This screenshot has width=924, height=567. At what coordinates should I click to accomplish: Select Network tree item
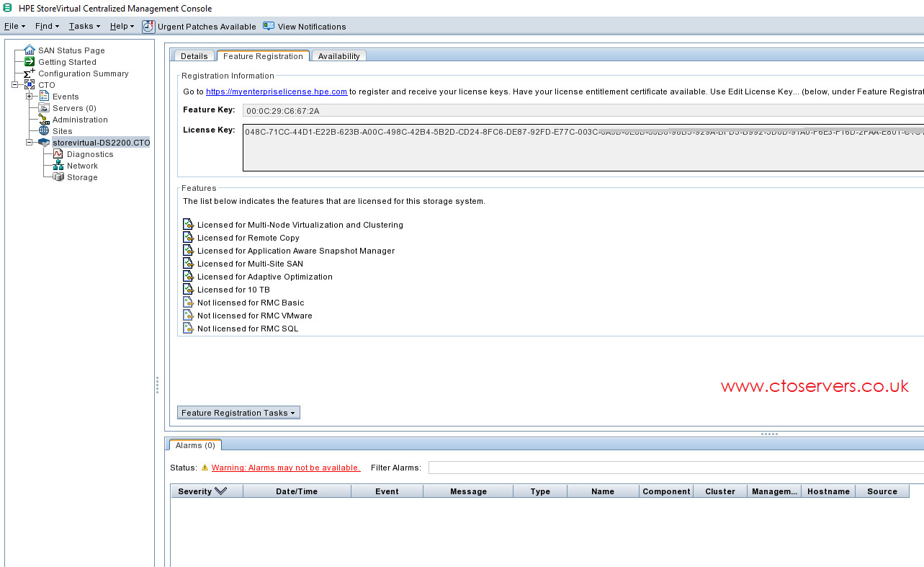(82, 166)
